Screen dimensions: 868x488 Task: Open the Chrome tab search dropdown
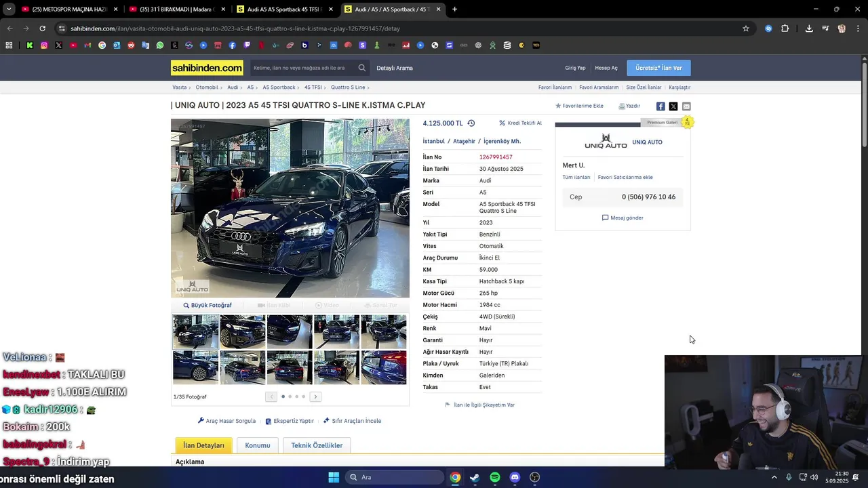[x=8, y=9]
